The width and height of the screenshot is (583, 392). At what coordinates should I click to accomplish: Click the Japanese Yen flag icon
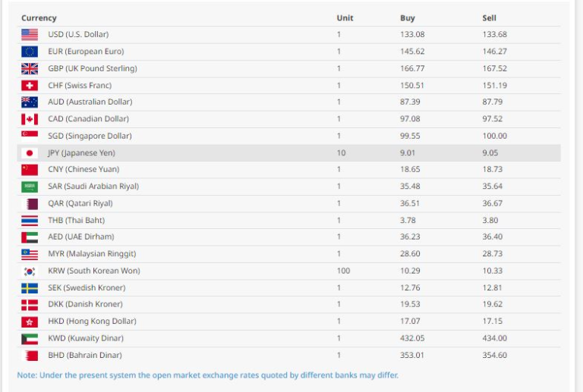30,153
